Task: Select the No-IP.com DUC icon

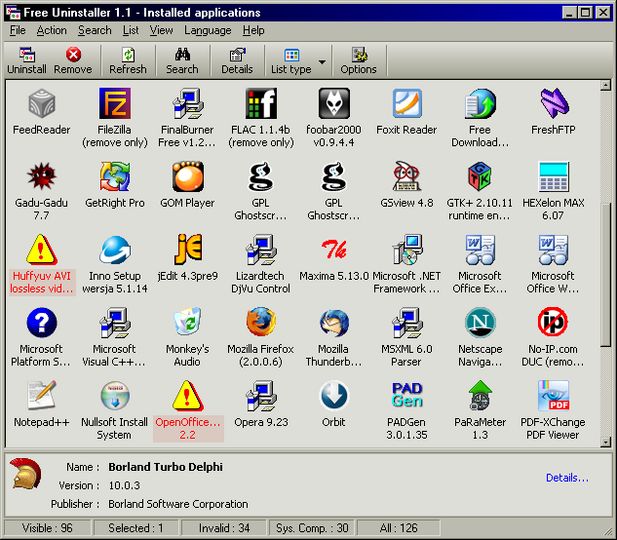Action: 553,323
